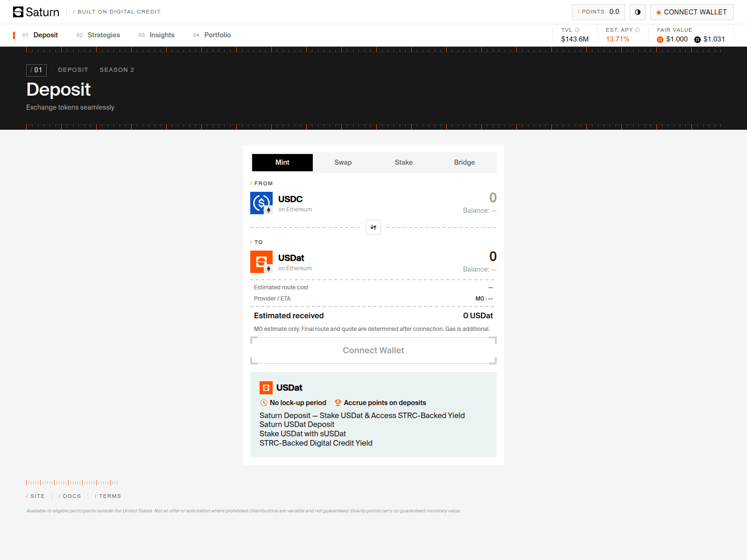Image resolution: width=747 pixels, height=560 pixels.
Task: Click the orange dot in Connect Wallet button
Action: pyautogui.click(x=659, y=13)
